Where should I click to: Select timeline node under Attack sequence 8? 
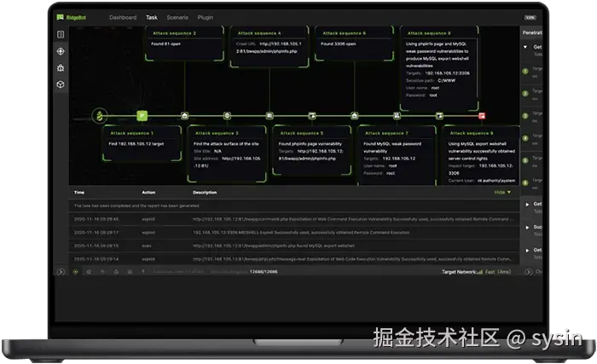[439, 115]
